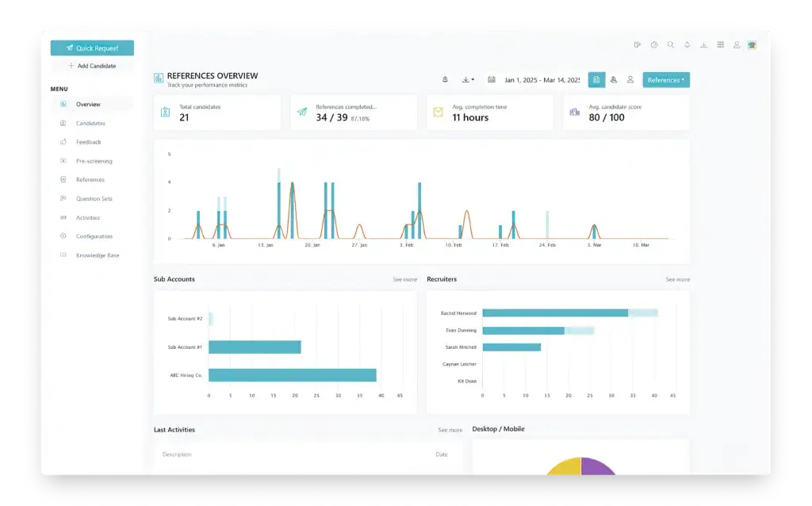Image resolution: width=812 pixels, height=506 pixels.
Task: Select Candidates in the sidebar menu
Action: click(x=91, y=123)
